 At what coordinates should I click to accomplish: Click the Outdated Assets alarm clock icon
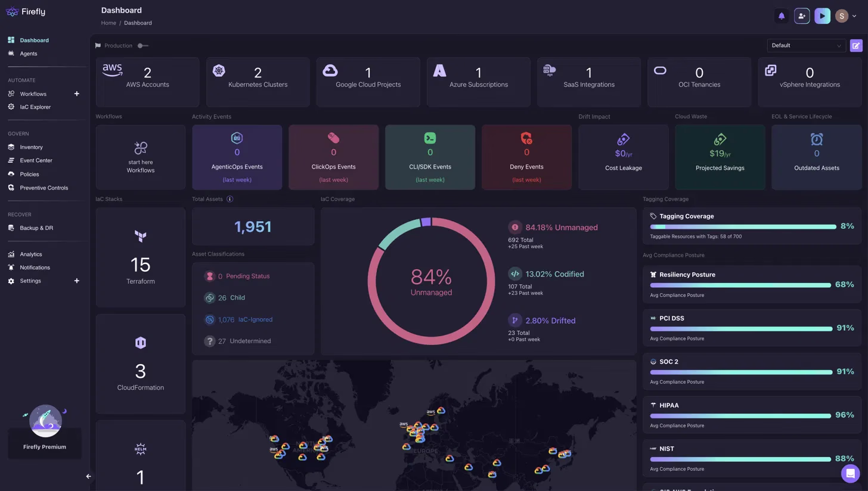click(816, 139)
